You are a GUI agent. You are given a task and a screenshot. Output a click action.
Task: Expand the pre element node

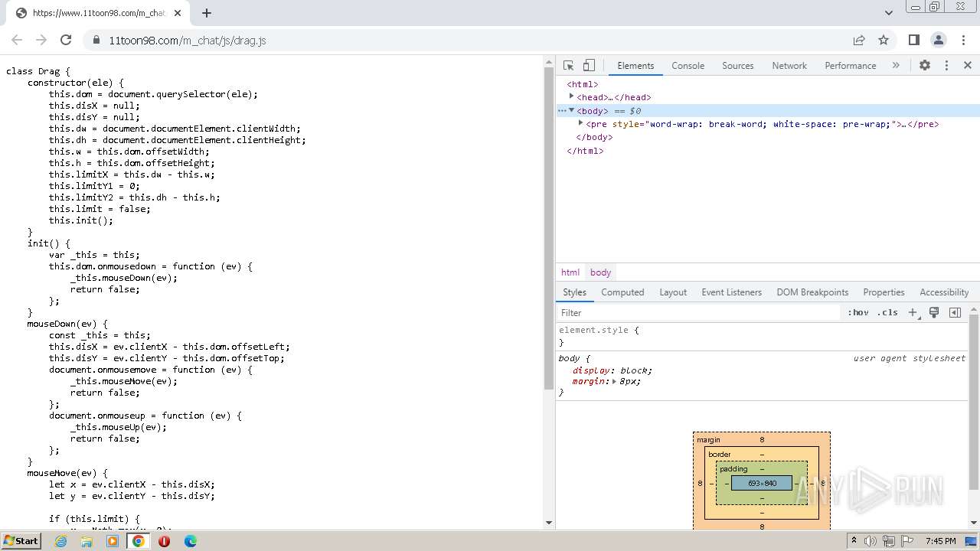pos(581,123)
